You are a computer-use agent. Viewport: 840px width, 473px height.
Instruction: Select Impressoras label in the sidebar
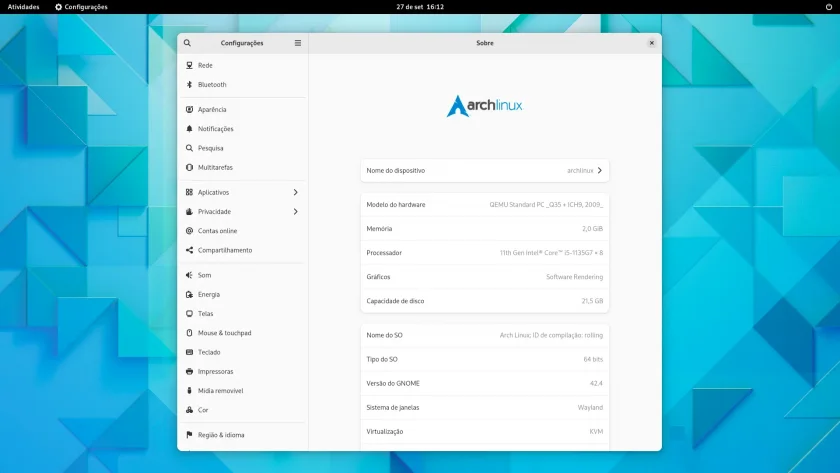[215, 371]
